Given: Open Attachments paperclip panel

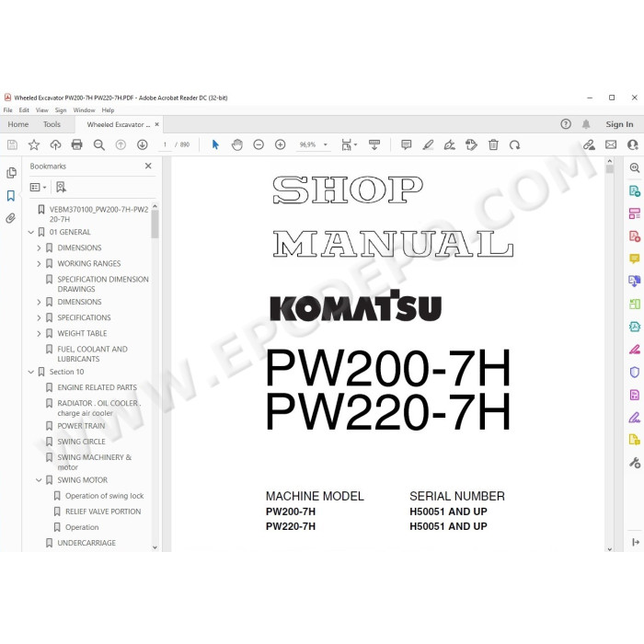Looking at the screenshot, I should tap(11, 218).
